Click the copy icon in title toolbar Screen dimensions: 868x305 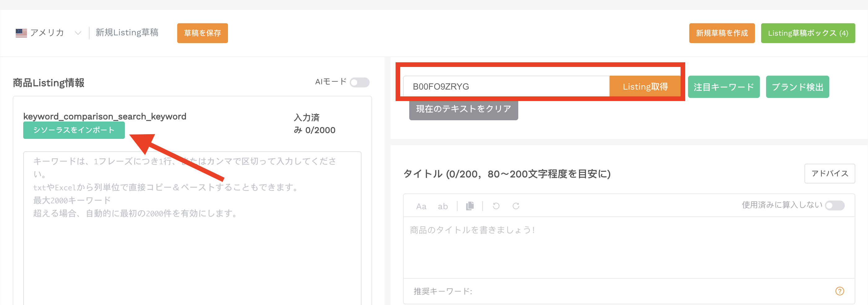coord(470,206)
